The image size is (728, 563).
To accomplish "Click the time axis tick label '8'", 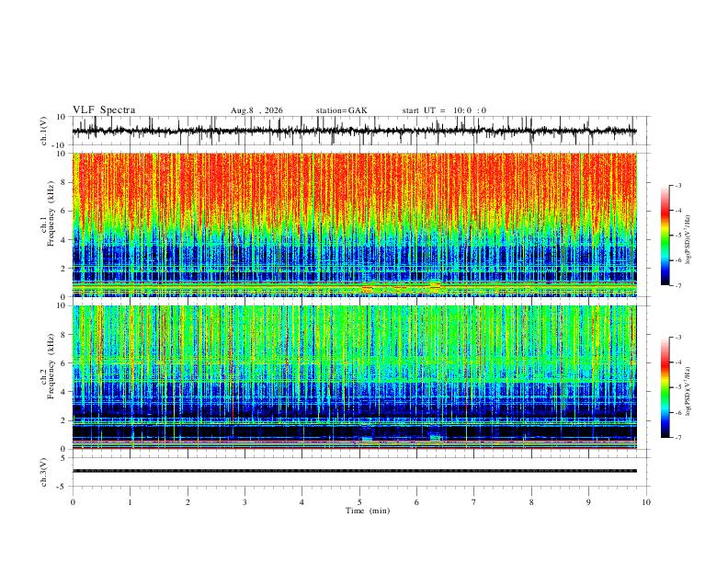I will coord(531,502).
